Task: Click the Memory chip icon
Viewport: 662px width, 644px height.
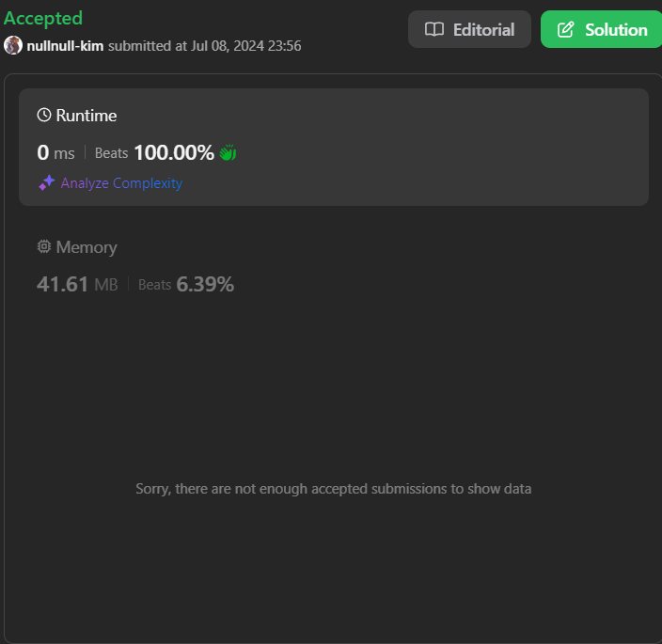Action: click(44, 246)
